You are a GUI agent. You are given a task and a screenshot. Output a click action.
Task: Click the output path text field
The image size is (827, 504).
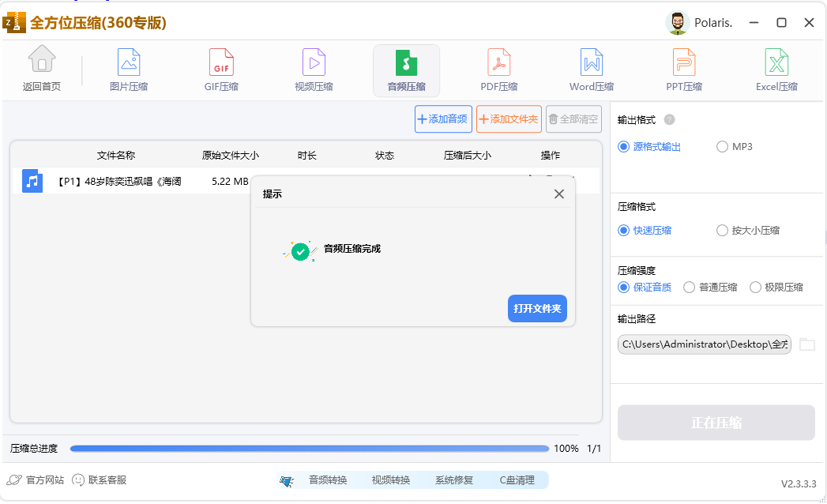(x=703, y=344)
